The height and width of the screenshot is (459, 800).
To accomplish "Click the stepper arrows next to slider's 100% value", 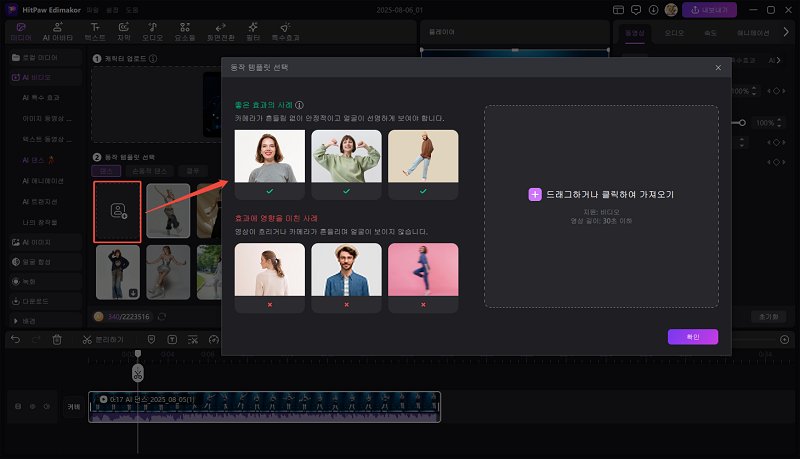I will pos(779,122).
